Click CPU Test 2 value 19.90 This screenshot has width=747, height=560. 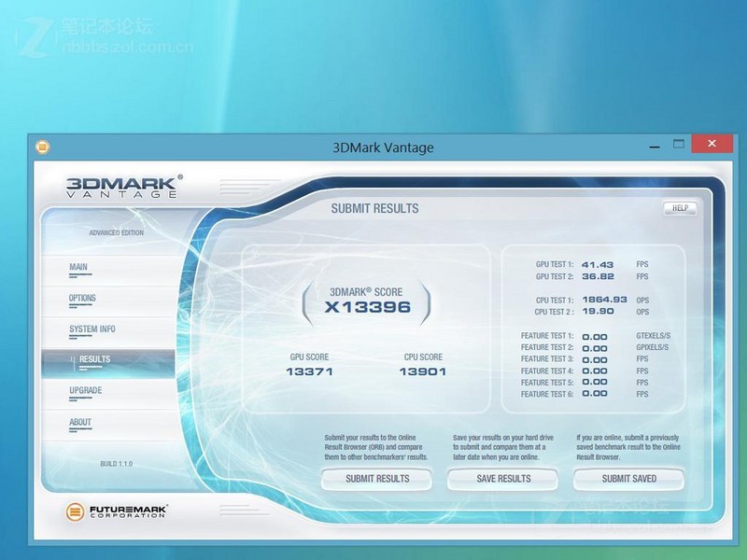(x=598, y=312)
